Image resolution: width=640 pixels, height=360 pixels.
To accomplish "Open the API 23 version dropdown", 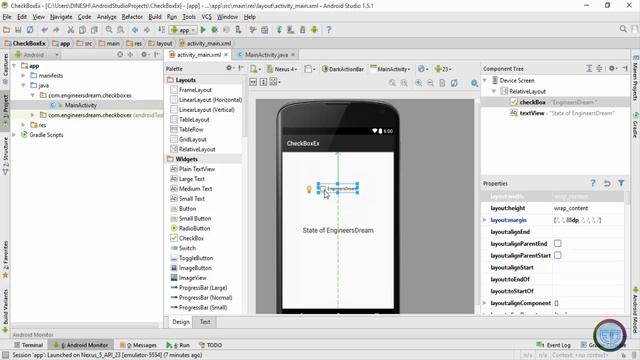I will pos(443,69).
